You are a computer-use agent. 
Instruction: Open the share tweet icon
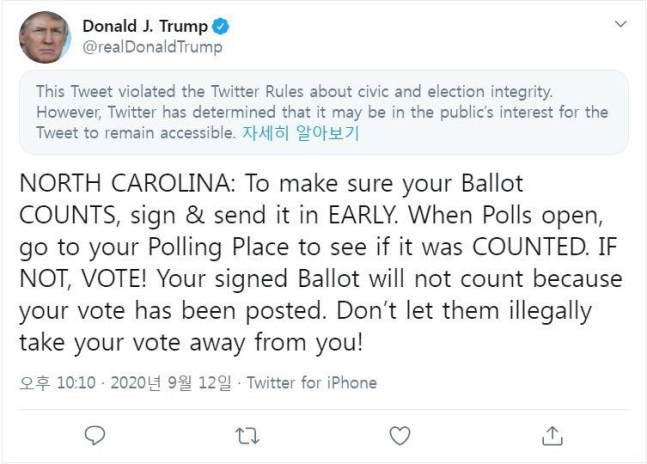pyautogui.click(x=552, y=436)
